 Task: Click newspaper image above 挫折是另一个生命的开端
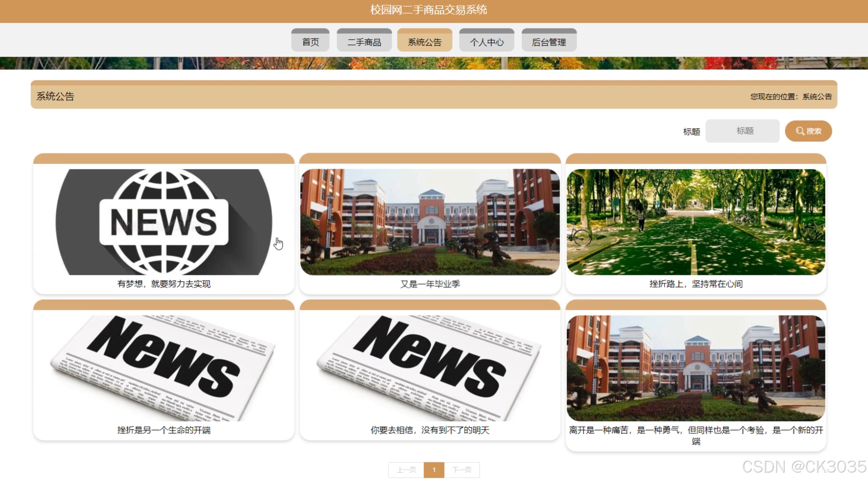pos(164,368)
